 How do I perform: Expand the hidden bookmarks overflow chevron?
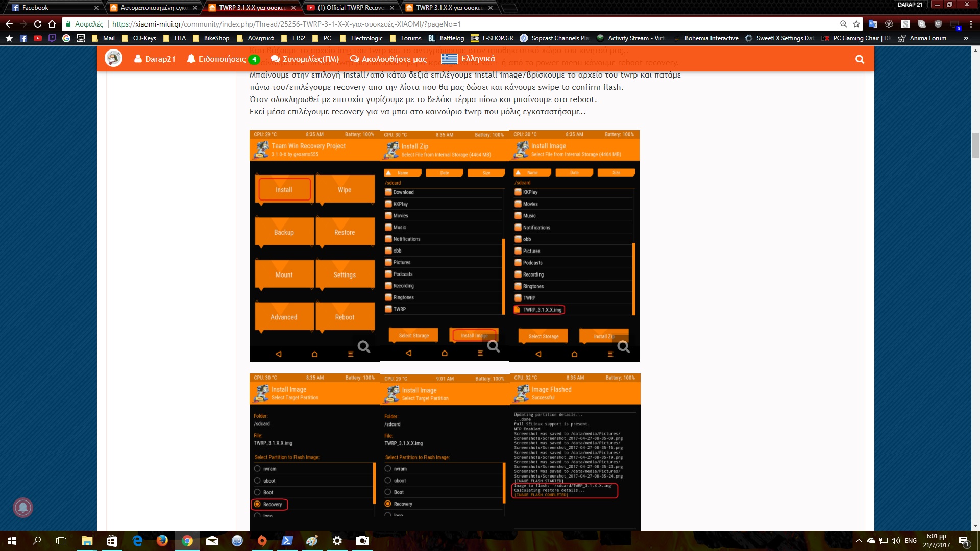(966, 38)
